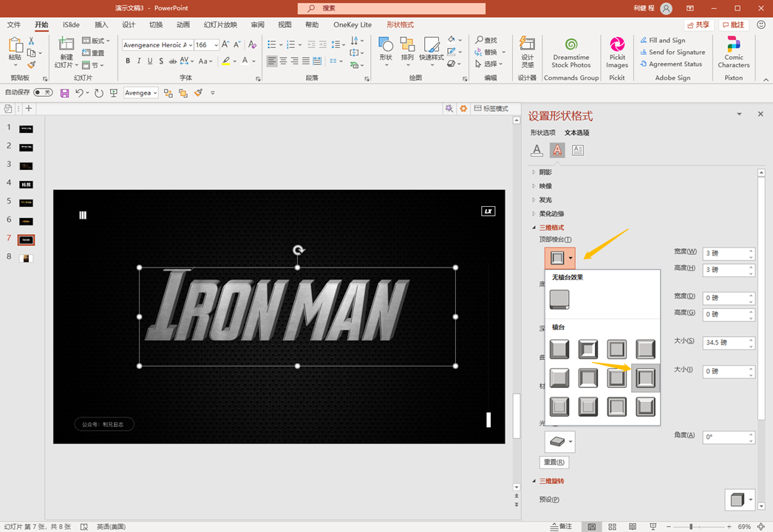The image size is (773, 532).
Task: Click the Reset button in 3-D Format
Action: [x=554, y=462]
